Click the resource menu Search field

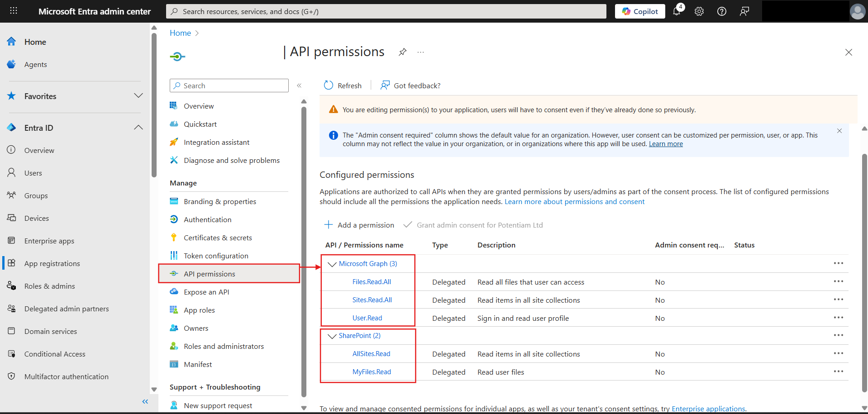(229, 86)
